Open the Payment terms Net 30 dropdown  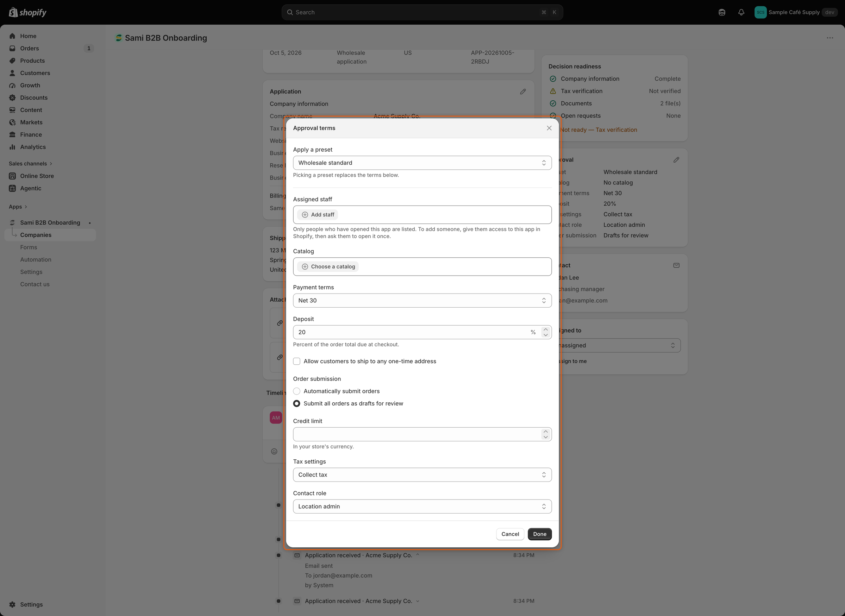coord(422,301)
